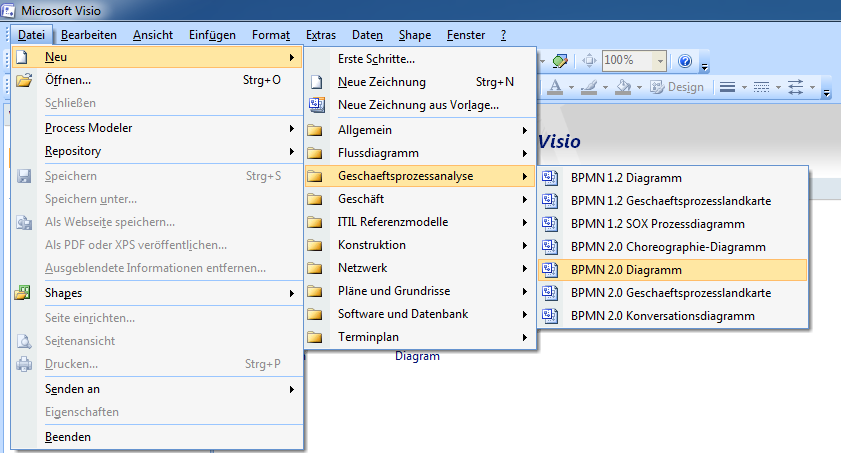Click inside the 100% zoom field

tap(628, 61)
